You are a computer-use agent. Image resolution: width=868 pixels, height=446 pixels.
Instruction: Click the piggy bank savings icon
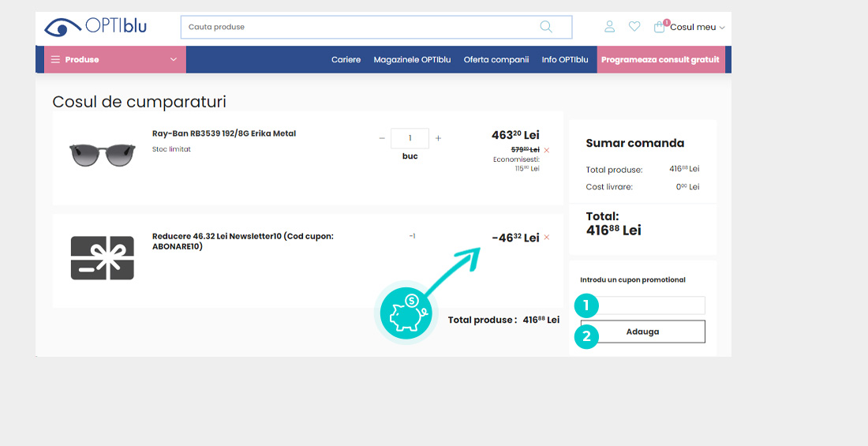[x=406, y=313]
